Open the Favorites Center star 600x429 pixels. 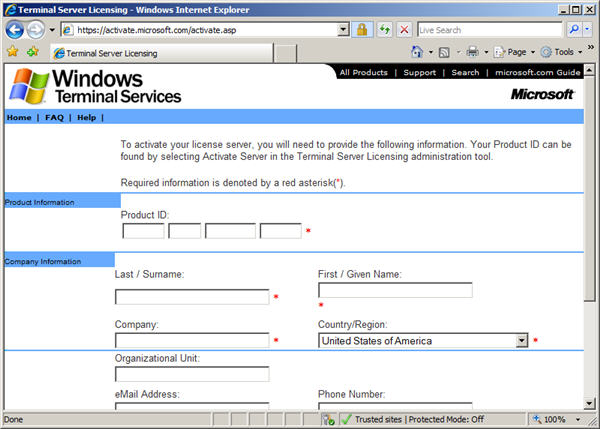(x=13, y=52)
